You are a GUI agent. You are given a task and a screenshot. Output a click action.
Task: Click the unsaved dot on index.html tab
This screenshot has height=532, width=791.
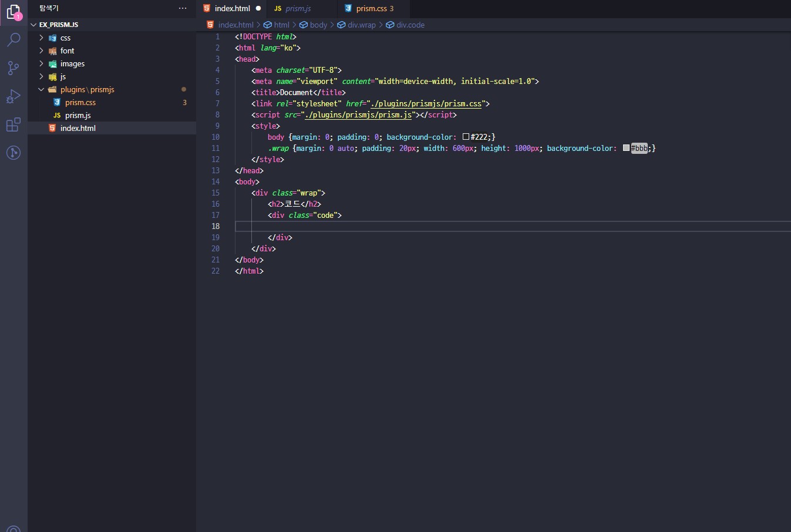click(x=258, y=8)
